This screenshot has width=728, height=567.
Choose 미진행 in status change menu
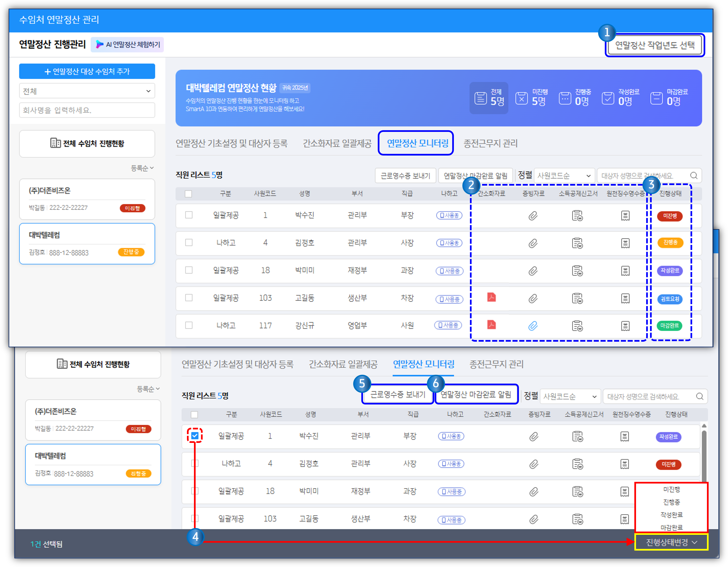pyautogui.click(x=671, y=489)
